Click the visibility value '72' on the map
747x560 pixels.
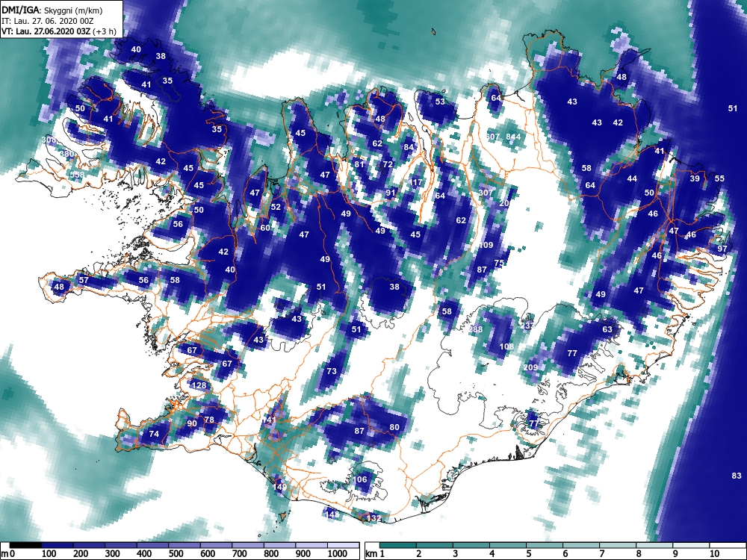coord(388,165)
